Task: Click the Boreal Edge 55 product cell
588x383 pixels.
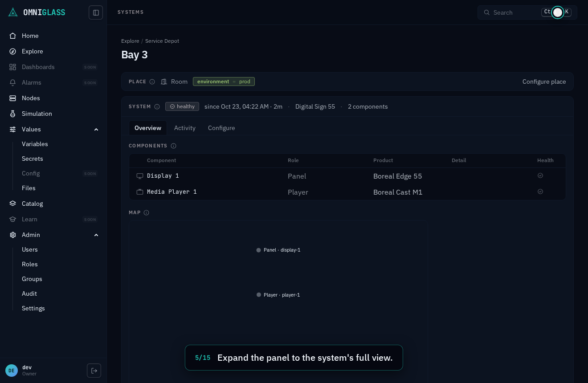Action: pos(398,176)
